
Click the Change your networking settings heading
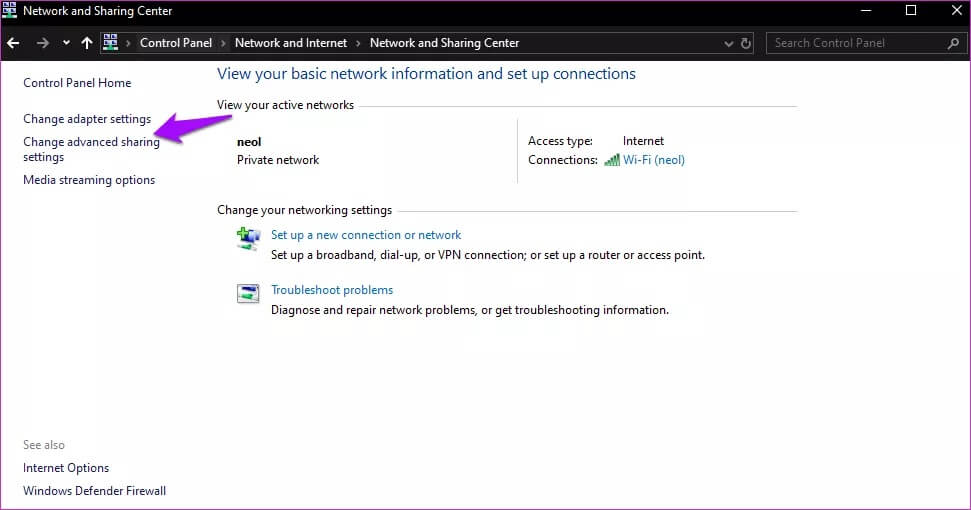304,210
